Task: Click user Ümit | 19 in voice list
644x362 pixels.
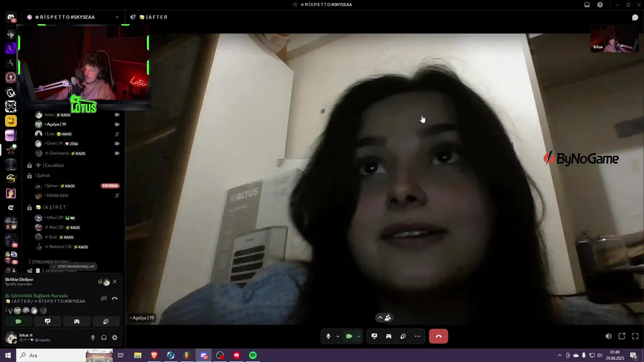Action: (76, 143)
